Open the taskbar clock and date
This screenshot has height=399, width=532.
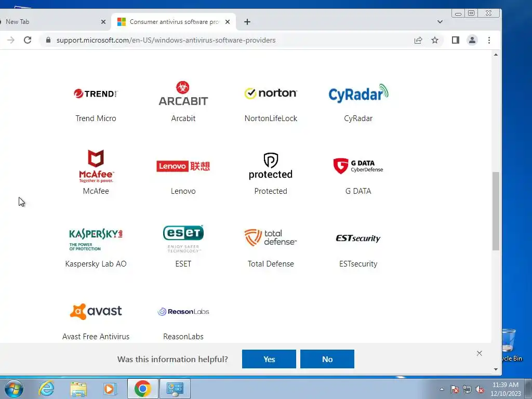coord(506,389)
